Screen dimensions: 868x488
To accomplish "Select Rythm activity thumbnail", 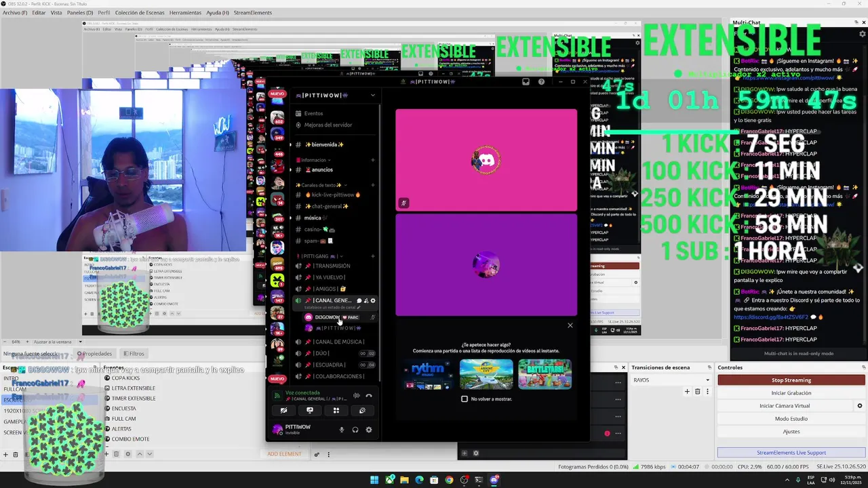I will 428,374.
